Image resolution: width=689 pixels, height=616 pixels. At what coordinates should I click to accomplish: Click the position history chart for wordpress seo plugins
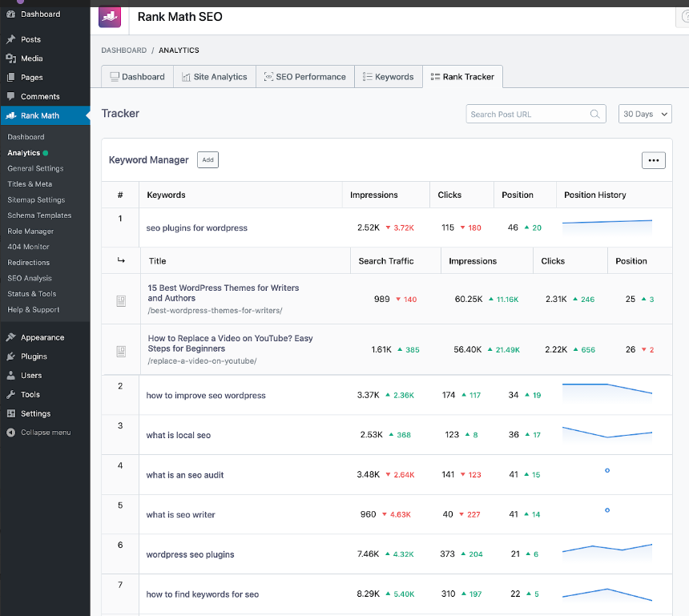click(607, 554)
